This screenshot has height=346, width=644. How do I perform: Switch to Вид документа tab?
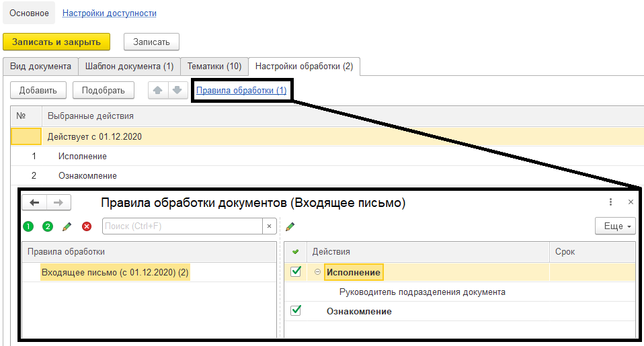(x=40, y=66)
